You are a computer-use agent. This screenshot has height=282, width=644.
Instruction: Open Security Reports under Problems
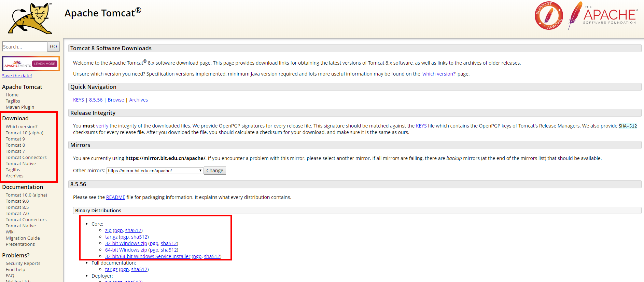point(23,264)
